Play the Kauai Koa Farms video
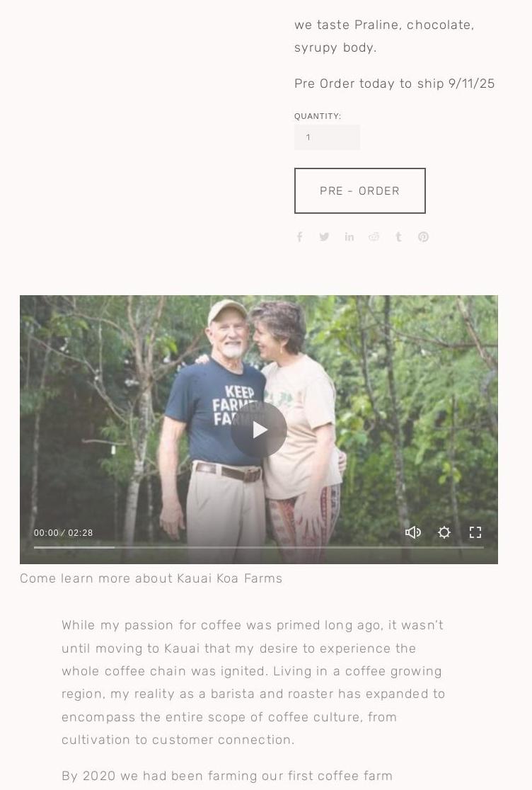Image resolution: width=532 pixels, height=790 pixels. coord(259,430)
